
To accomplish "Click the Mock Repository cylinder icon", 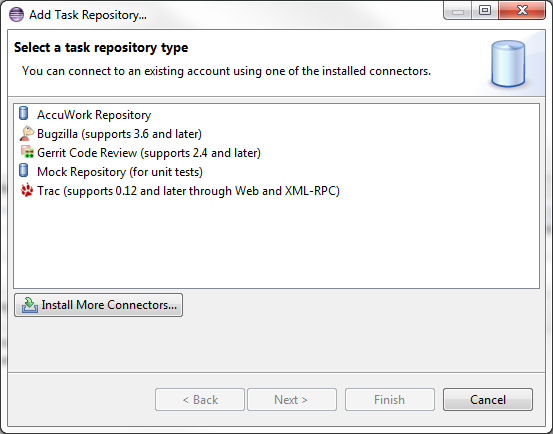I will coord(24,171).
